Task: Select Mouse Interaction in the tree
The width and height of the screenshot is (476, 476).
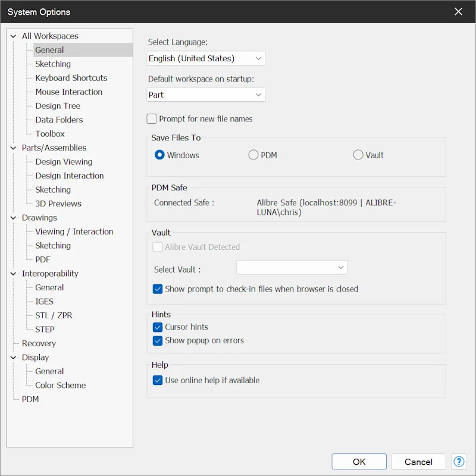Action: click(69, 92)
